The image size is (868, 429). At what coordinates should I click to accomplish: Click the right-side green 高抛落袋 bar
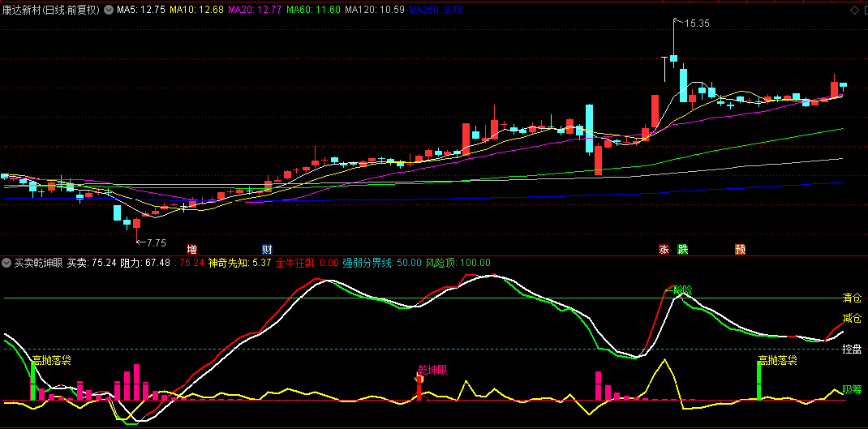coord(759,380)
